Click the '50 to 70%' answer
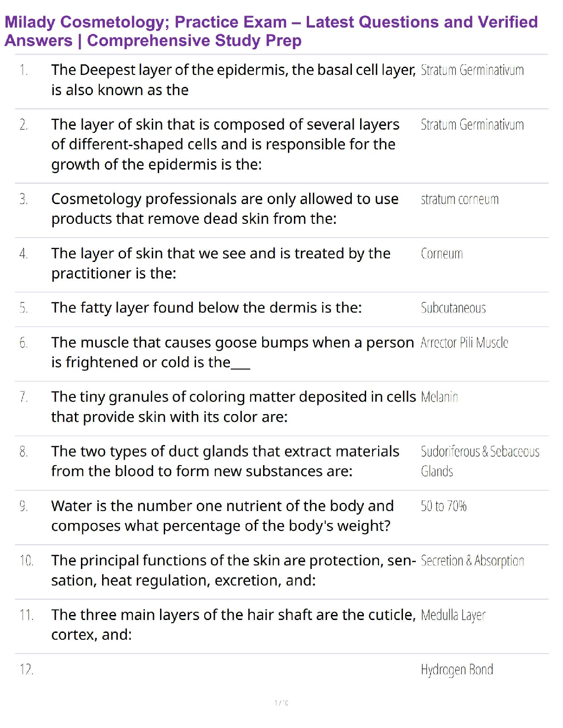Viewport: 563px width, 728px height. (x=443, y=506)
